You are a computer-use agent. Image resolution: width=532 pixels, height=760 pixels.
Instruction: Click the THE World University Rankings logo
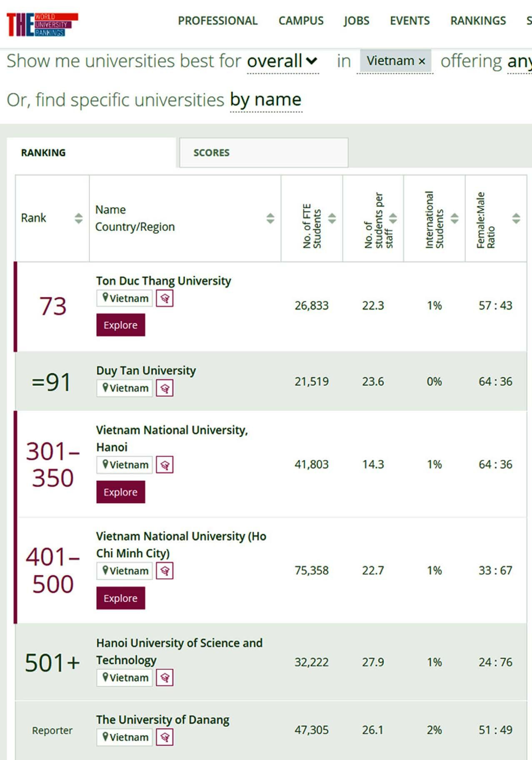tap(42, 24)
